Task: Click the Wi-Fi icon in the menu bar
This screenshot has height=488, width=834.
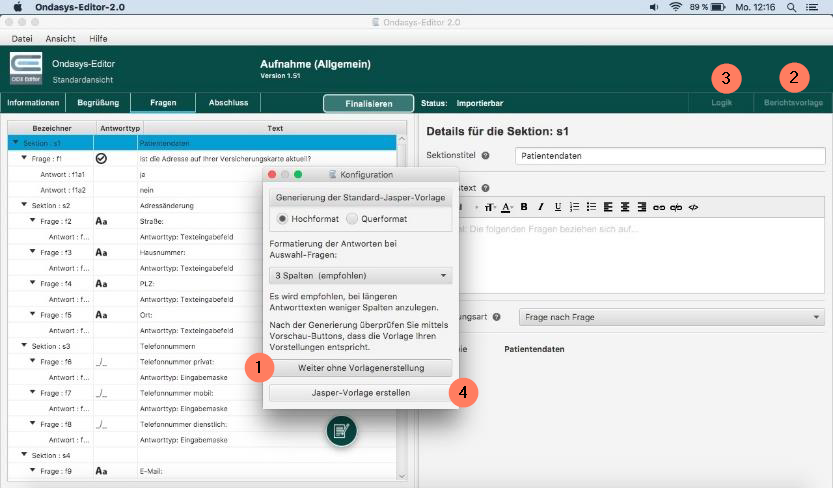Action: pos(675,7)
